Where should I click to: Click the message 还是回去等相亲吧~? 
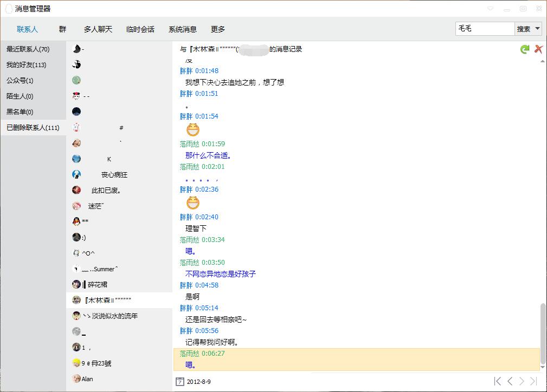click(216, 319)
